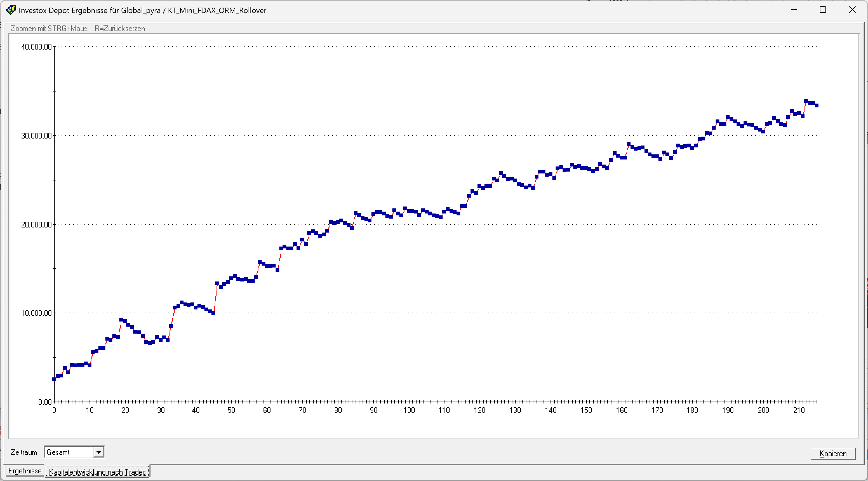This screenshot has height=481, width=868.
Task: Click the 'Zoomen mit STRG+Maus' hint text
Action: [49, 29]
